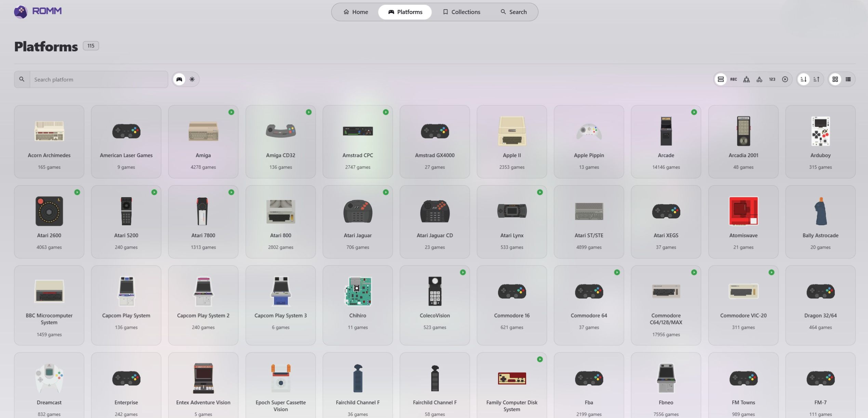The width and height of the screenshot is (868, 418).
Task: Click the green play badge on Atari 2600
Action: (77, 192)
